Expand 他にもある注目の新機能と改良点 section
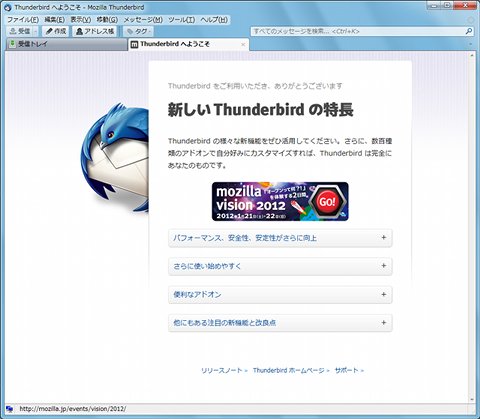Screen dimensions: 480x419 280,323
